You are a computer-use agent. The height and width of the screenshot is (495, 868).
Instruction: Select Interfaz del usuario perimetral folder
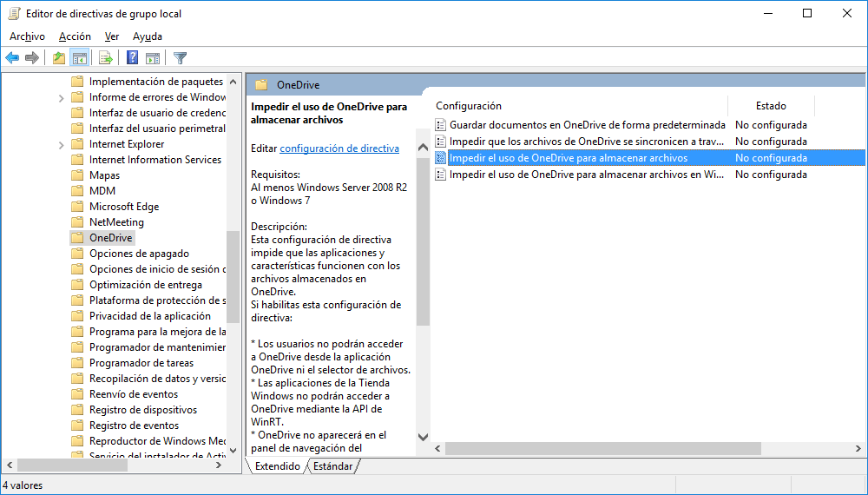tap(157, 129)
